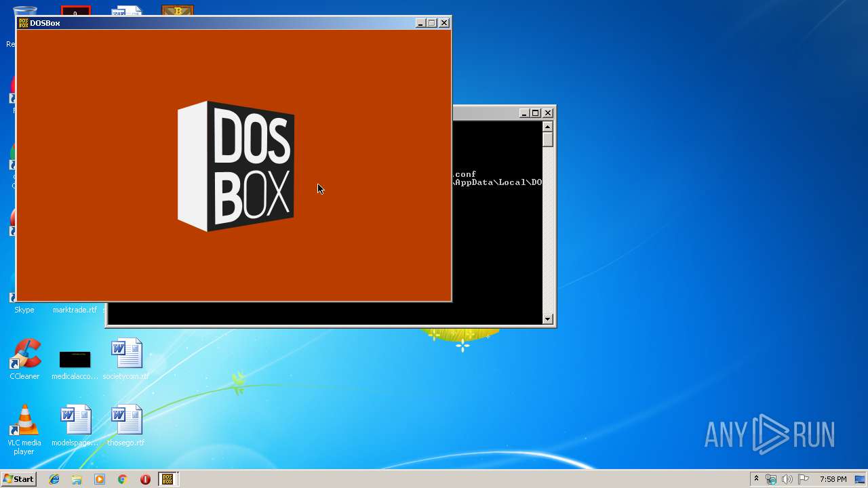Click the Show desktop button

click(x=860, y=479)
